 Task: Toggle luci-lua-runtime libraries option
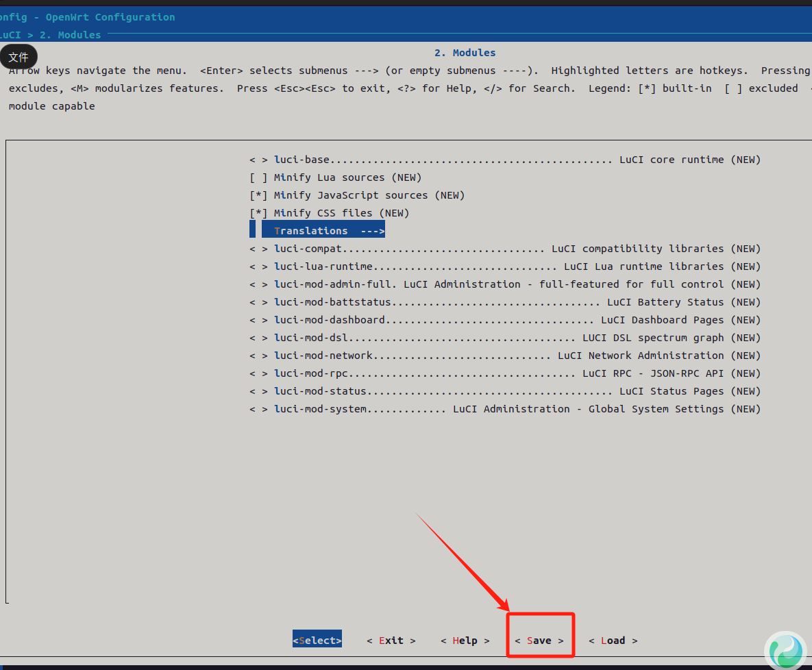click(505, 266)
